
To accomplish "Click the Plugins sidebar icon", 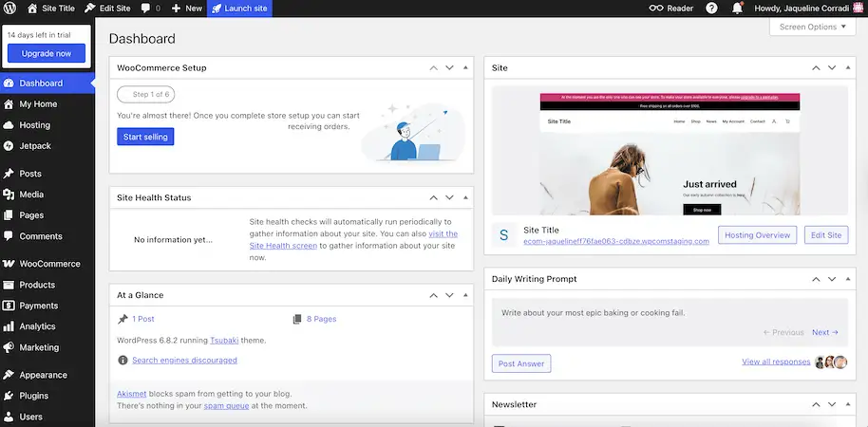I will coord(9,396).
